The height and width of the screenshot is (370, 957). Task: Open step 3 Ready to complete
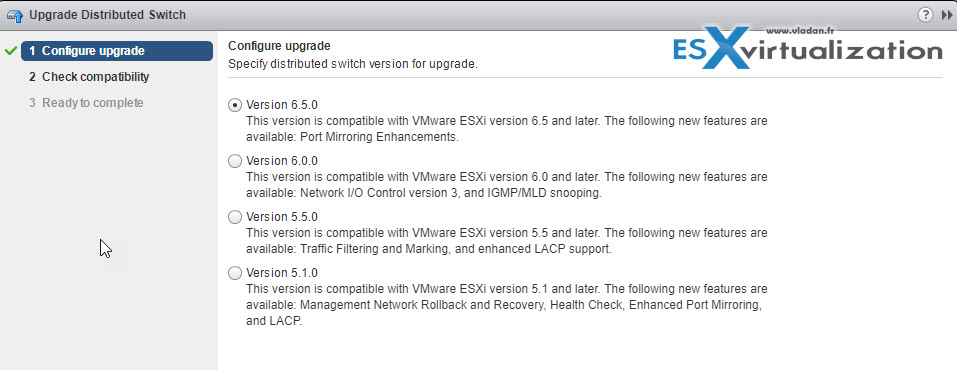tap(86, 103)
